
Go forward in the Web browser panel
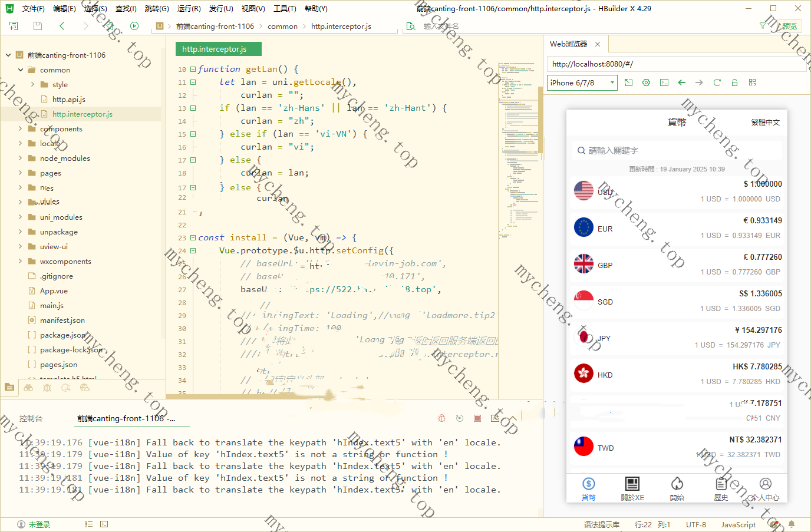[x=700, y=82]
